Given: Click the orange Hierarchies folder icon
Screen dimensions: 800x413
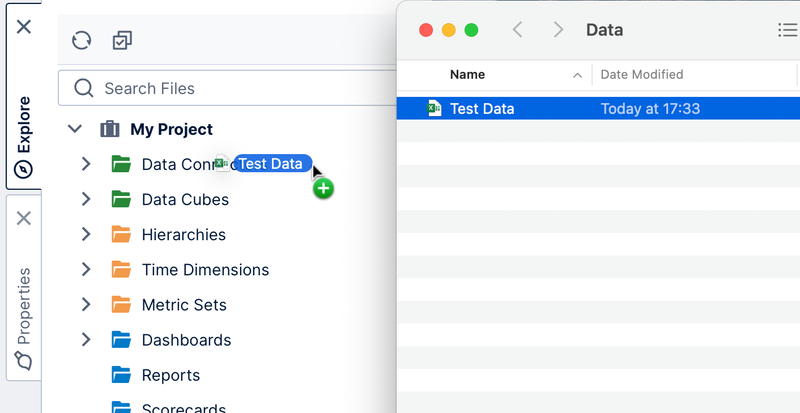Looking at the screenshot, I should click(x=121, y=234).
